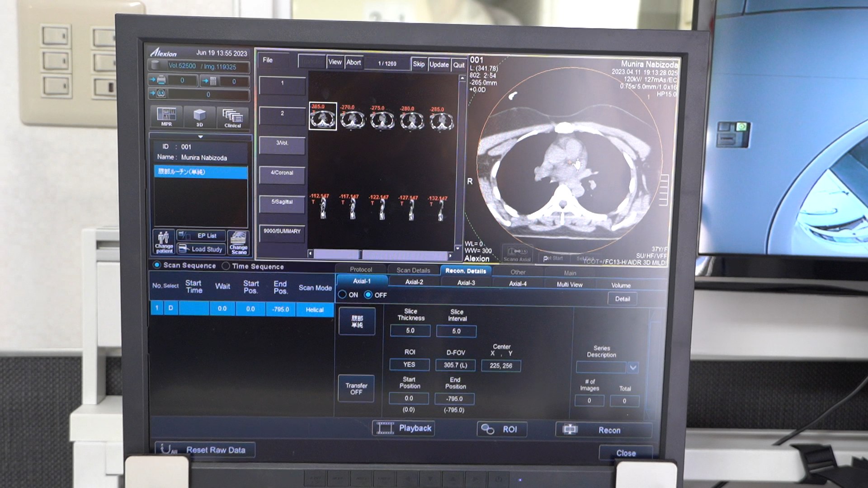Click the thumbnail scrollbar up arrow
Viewport: 868px width, 488px height.
pos(462,79)
